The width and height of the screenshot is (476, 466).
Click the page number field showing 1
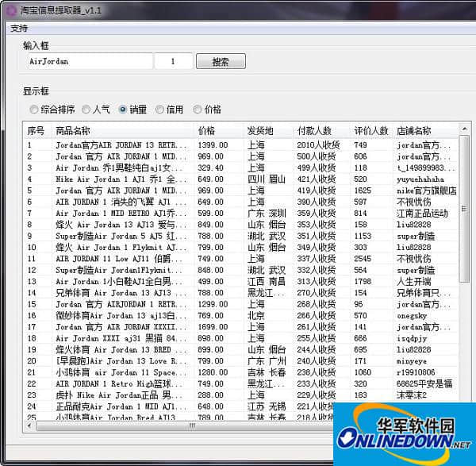(174, 61)
